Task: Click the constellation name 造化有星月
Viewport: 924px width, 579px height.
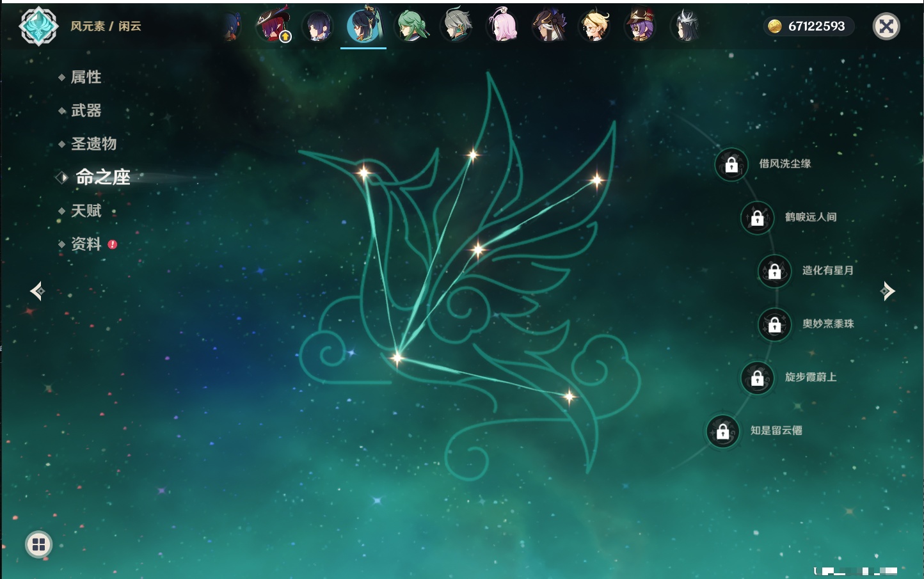Action: [828, 270]
